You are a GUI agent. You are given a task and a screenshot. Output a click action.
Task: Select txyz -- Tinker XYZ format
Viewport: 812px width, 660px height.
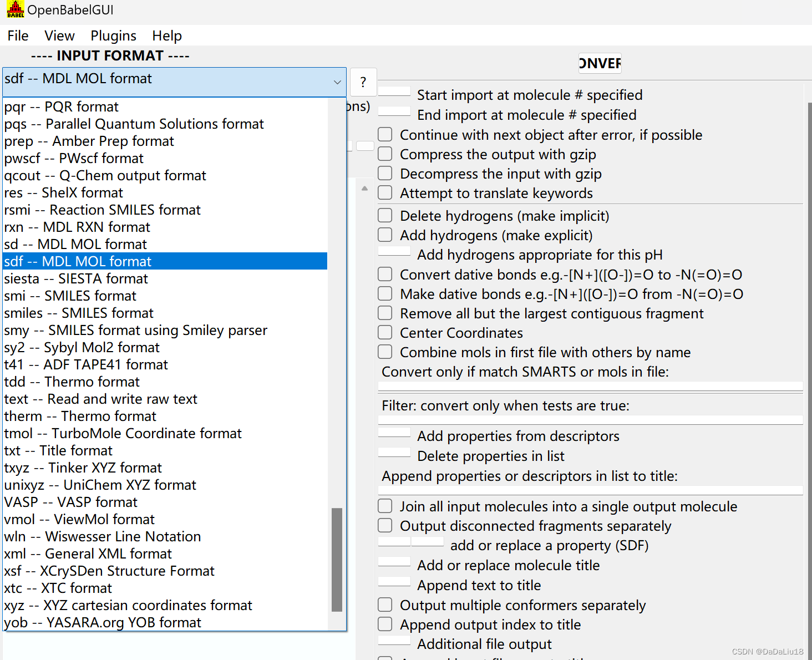[x=165, y=468]
